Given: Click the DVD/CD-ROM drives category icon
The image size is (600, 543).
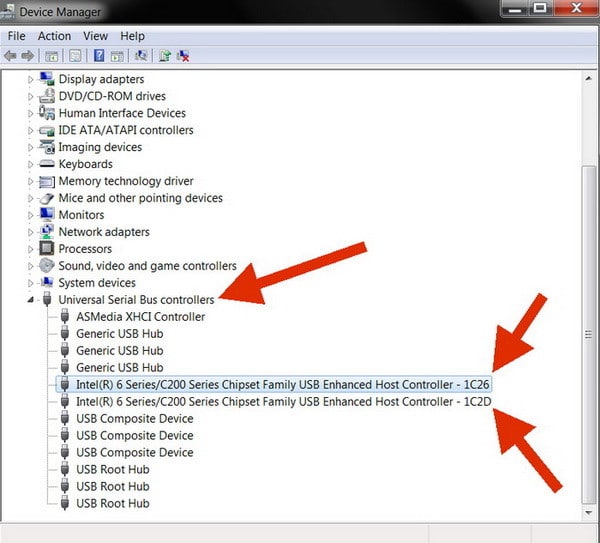Looking at the screenshot, I should pyautogui.click(x=47, y=96).
